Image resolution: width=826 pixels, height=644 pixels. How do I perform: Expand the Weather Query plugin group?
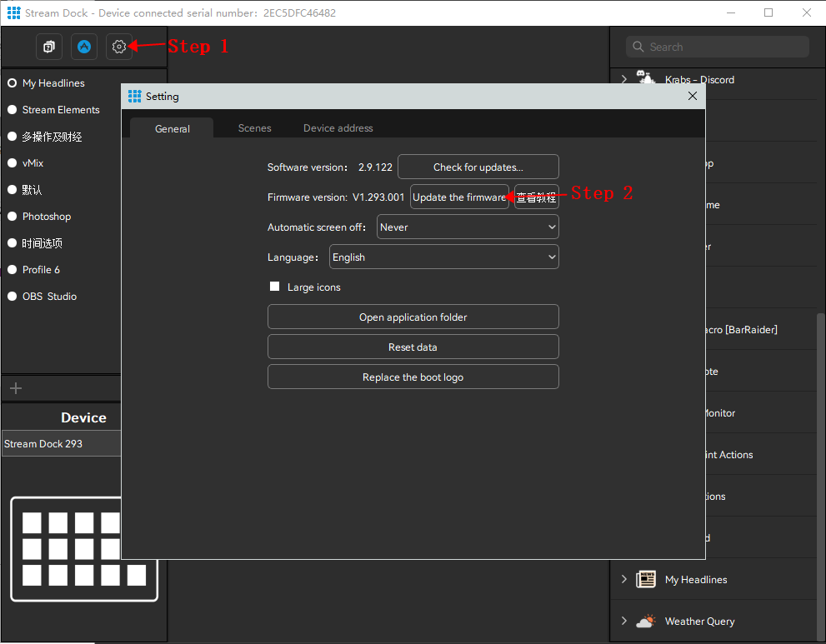pyautogui.click(x=624, y=621)
